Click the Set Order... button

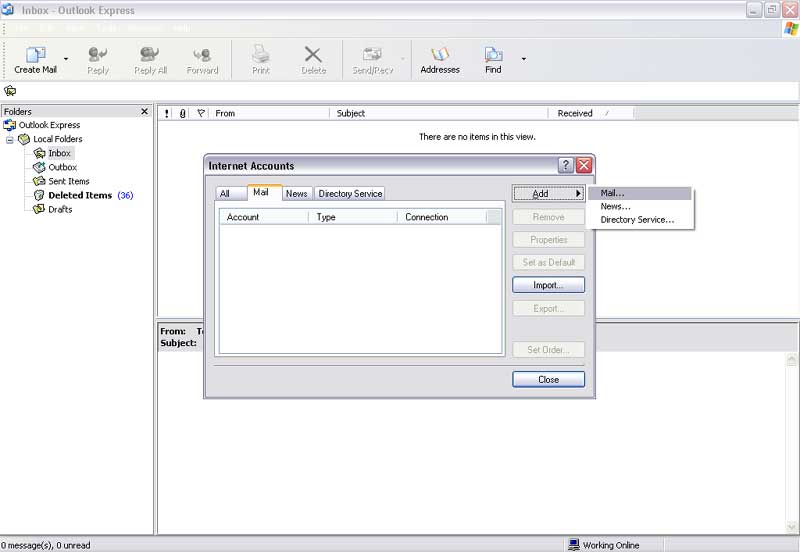click(548, 350)
